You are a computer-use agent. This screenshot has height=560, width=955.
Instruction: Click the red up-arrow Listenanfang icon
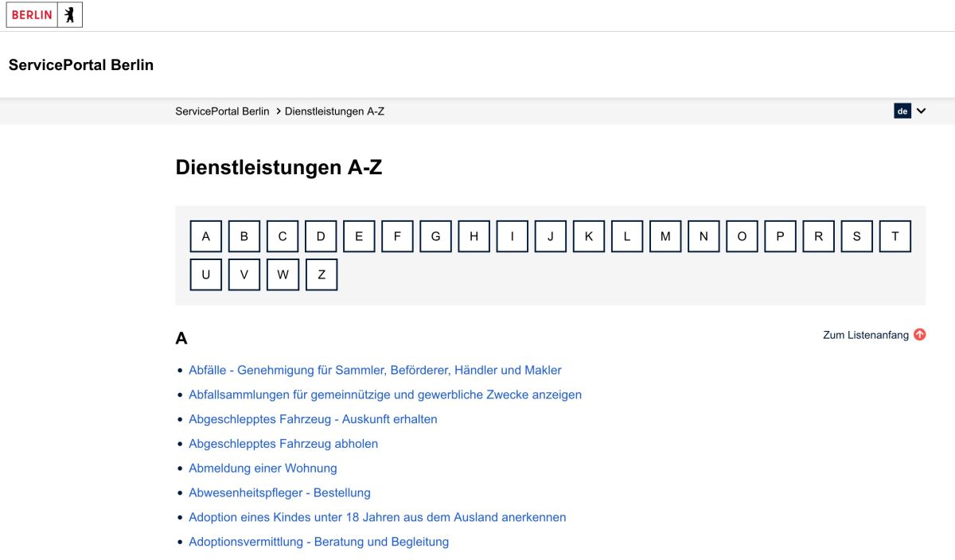(x=919, y=335)
